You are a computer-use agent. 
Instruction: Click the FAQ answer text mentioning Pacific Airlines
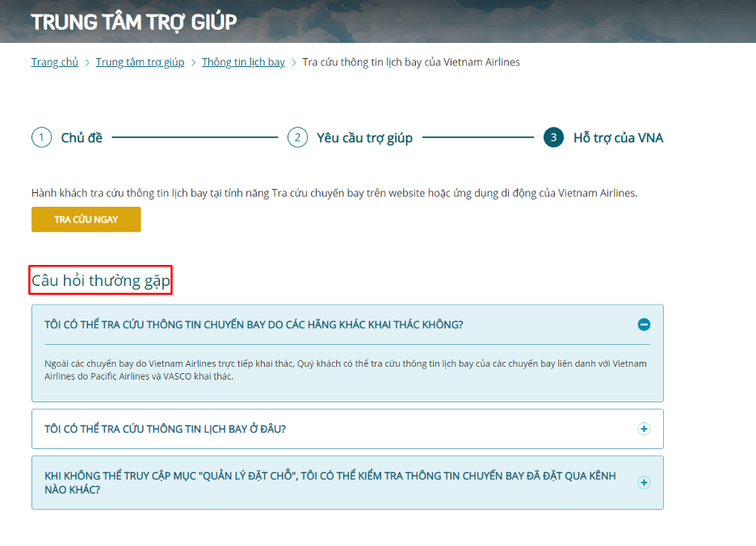click(345, 370)
